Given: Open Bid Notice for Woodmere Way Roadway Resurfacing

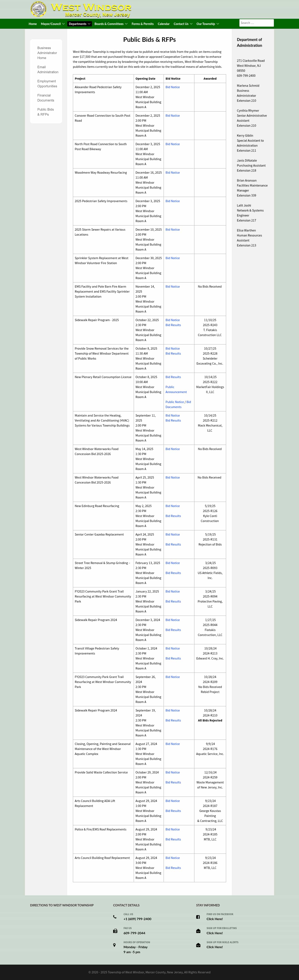Looking at the screenshot, I should click(x=173, y=173).
